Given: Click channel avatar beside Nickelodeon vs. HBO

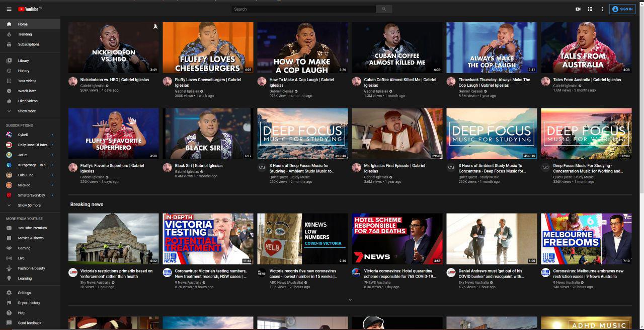Looking at the screenshot, I should point(73,81).
